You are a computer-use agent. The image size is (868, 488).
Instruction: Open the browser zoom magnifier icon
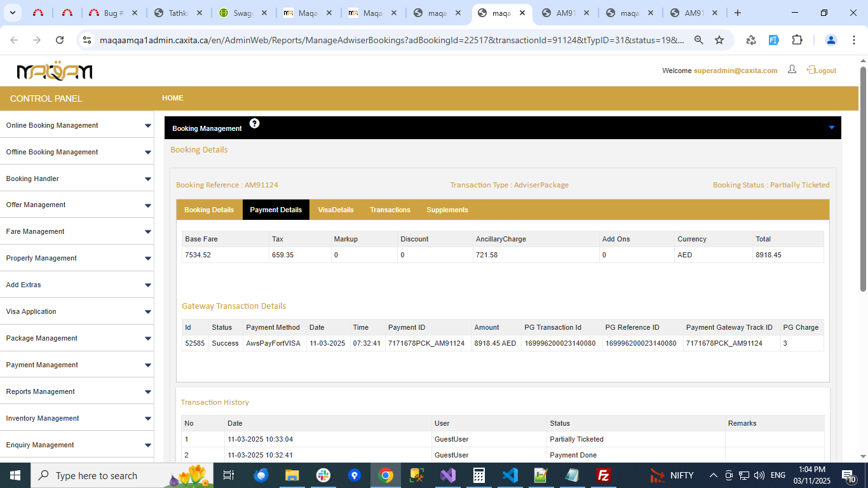tap(699, 40)
